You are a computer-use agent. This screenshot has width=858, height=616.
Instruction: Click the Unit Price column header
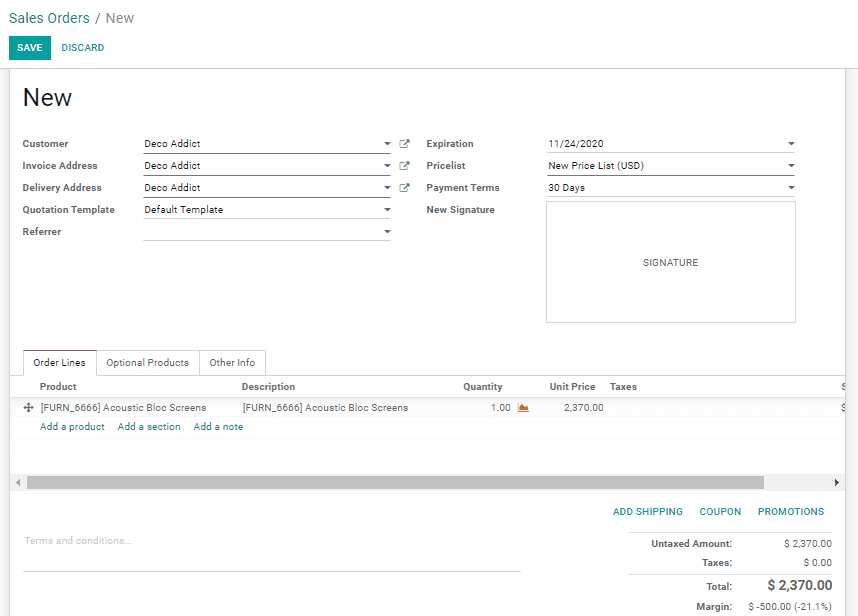point(572,387)
